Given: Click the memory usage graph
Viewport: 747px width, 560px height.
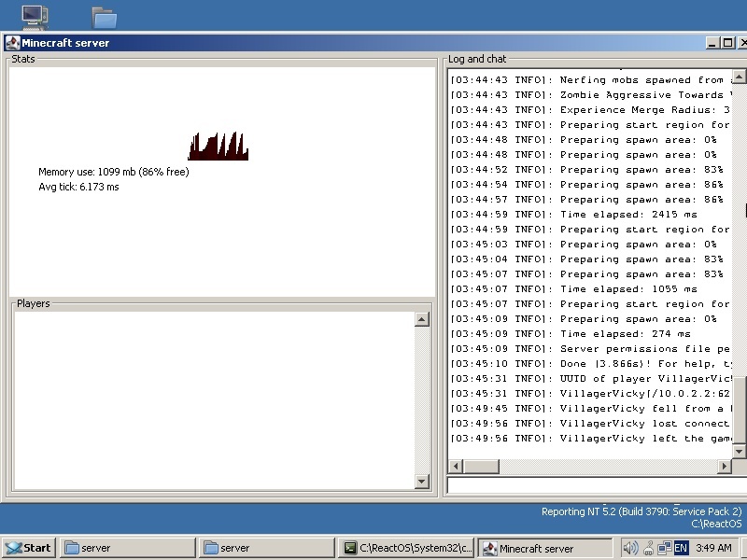Looking at the screenshot, I should (218, 147).
